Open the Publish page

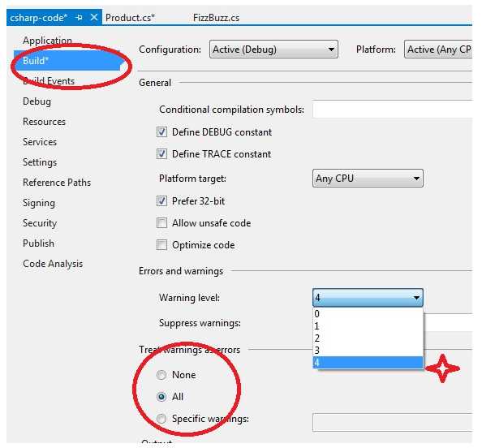click(38, 243)
